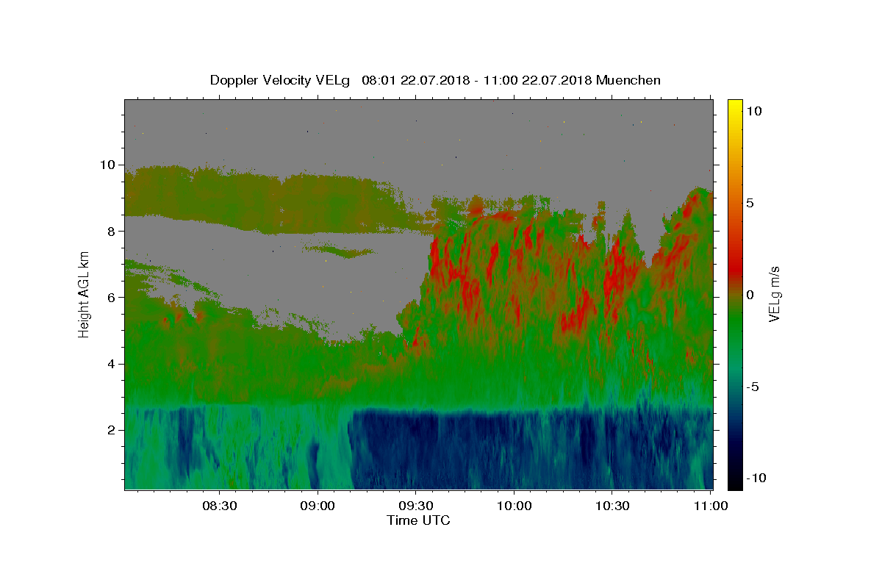Click the '09:30' time axis label

[416, 506]
